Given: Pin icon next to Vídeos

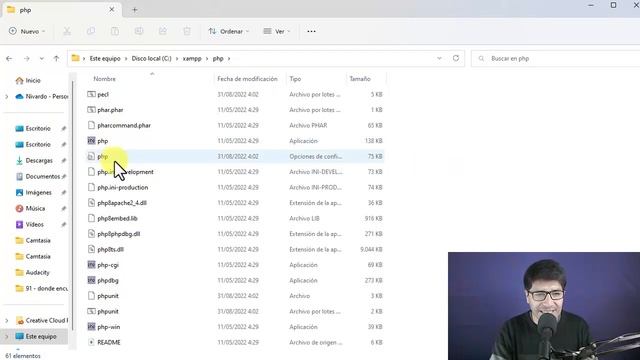Looking at the screenshot, I should [64, 224].
